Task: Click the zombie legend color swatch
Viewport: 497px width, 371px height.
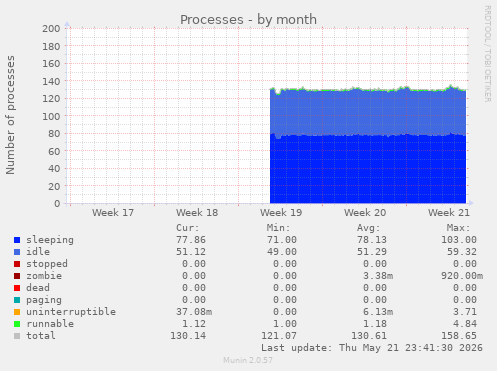Action: [17, 276]
